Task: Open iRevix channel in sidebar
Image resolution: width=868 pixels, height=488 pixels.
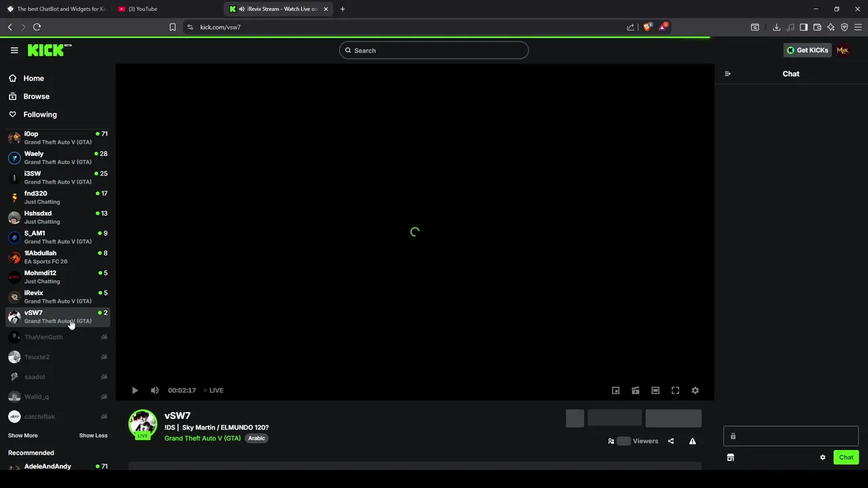Action: pyautogui.click(x=58, y=296)
